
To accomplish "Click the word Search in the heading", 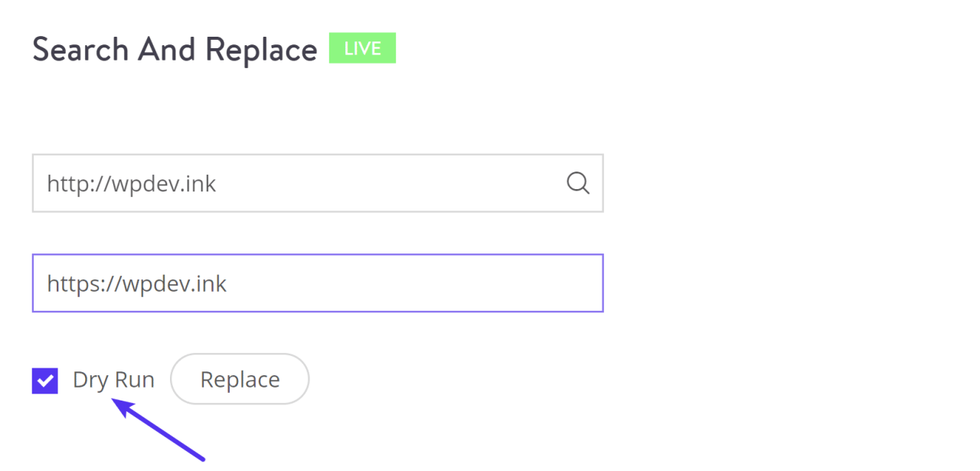I will pos(80,50).
